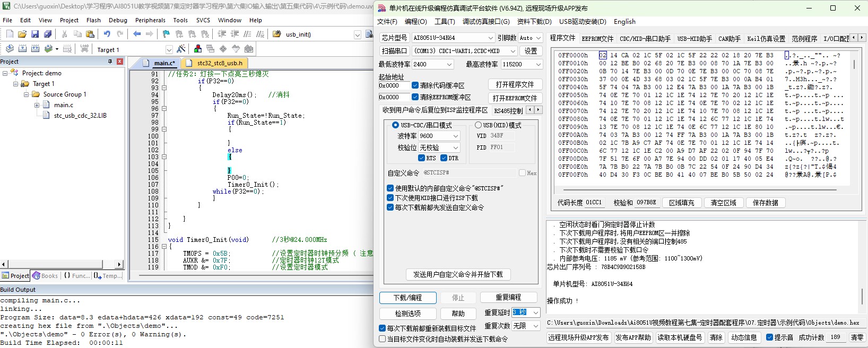The width and height of the screenshot is (868, 348).
Task: Collapse the Source Group 1 tree node
Action: [x=27, y=94]
